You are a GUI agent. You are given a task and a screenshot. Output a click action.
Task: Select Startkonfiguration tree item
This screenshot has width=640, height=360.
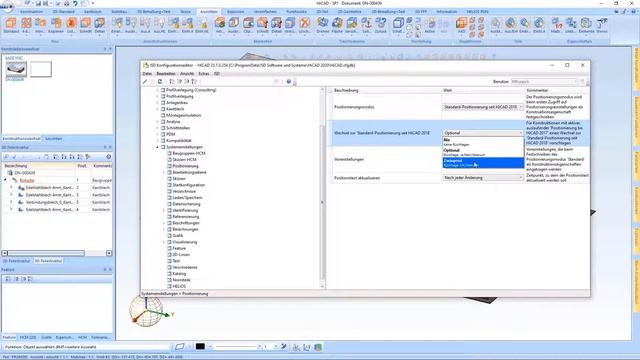(189, 185)
